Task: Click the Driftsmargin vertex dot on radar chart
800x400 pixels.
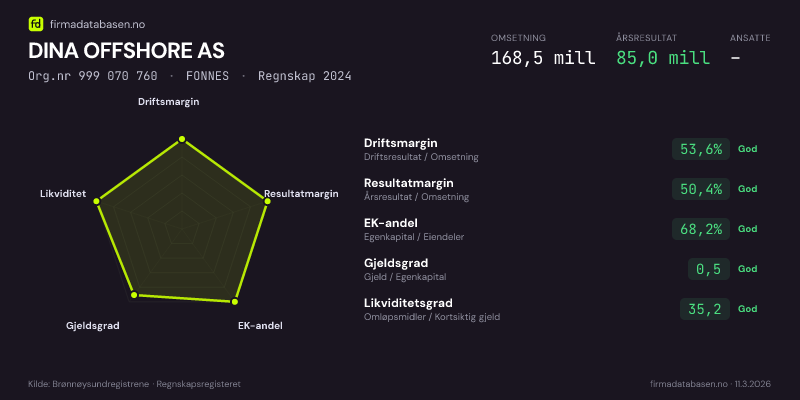Action: point(181,139)
